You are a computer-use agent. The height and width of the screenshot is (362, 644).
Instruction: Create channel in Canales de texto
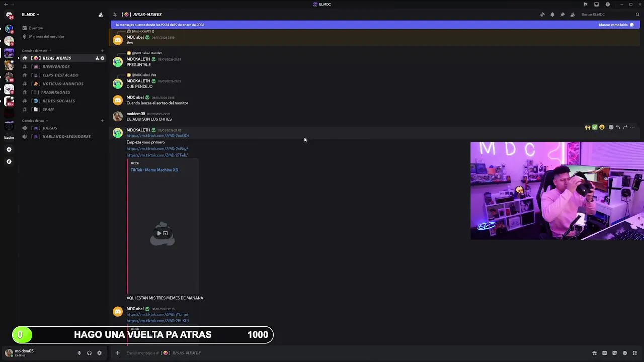(102, 51)
